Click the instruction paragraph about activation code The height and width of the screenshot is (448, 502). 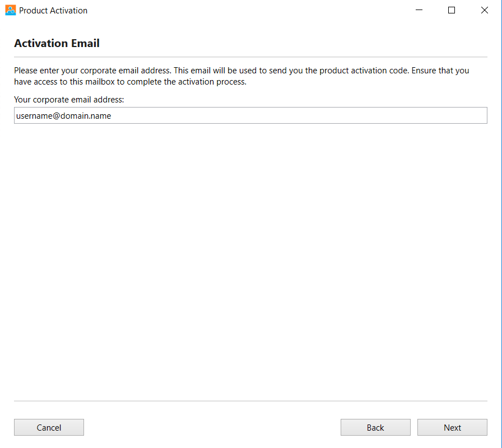[x=241, y=76]
